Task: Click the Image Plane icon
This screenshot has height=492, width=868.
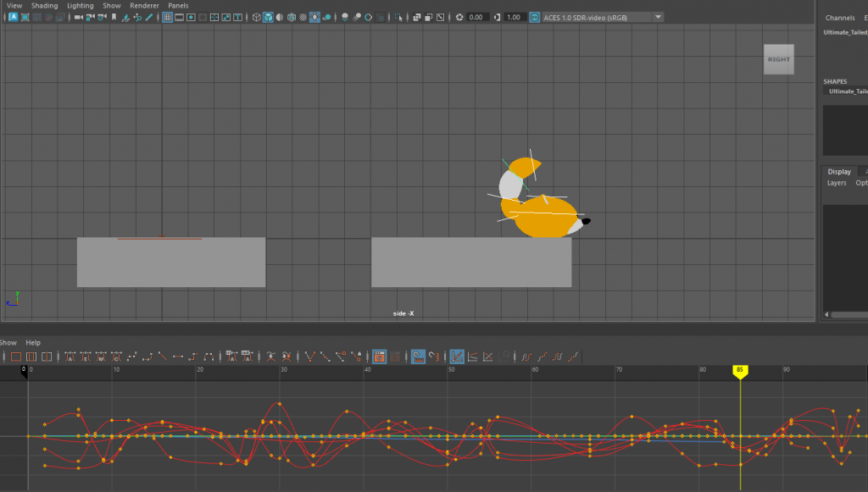Action: 125,17
